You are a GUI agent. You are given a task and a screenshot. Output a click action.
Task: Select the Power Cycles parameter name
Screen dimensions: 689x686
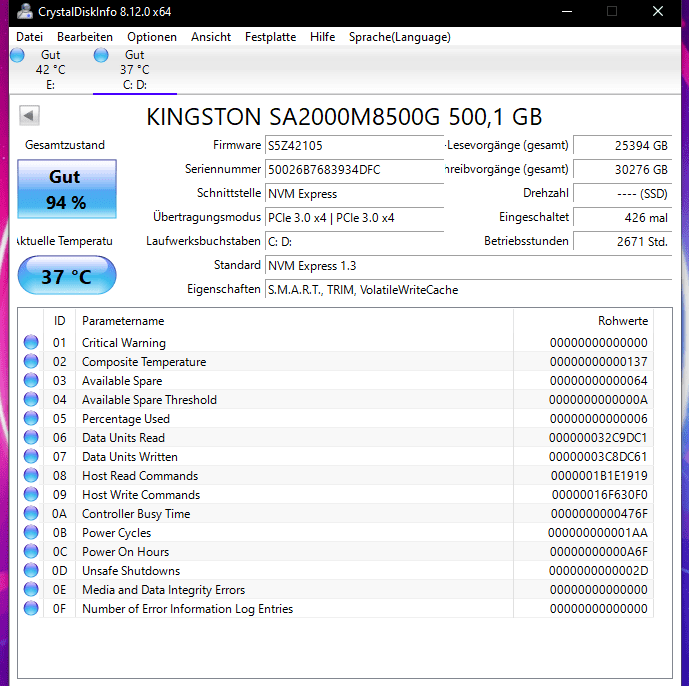tap(116, 533)
